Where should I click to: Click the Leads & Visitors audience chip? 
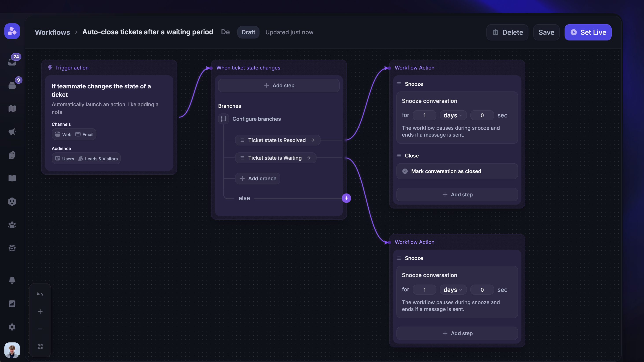[x=98, y=159]
